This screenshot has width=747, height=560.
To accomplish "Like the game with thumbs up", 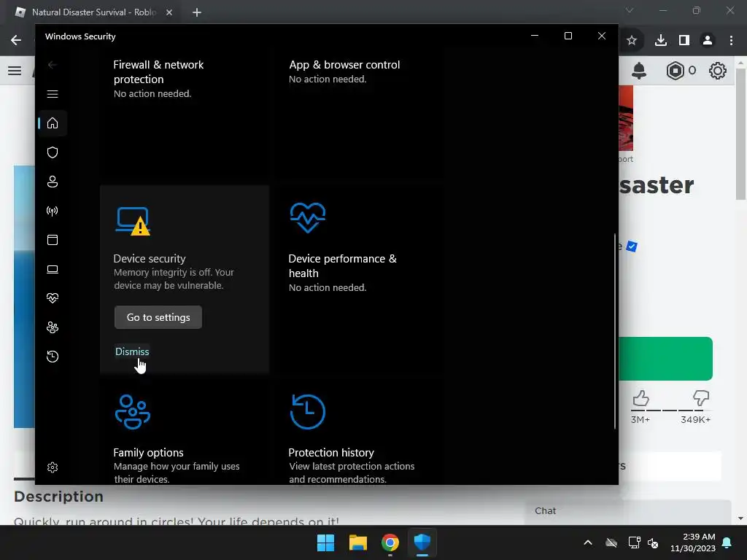I will point(640,398).
